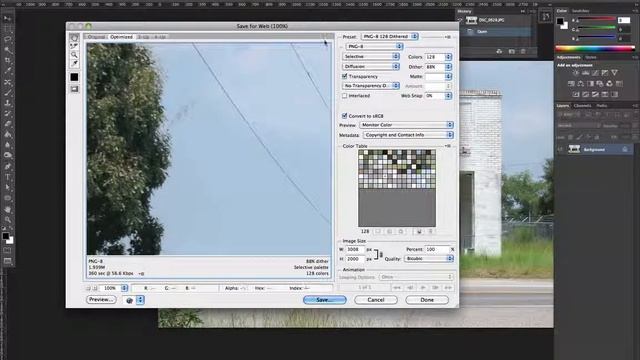Uncheck the Transparency checkbox
Screen dimensions: 640x360
[x=344, y=76]
